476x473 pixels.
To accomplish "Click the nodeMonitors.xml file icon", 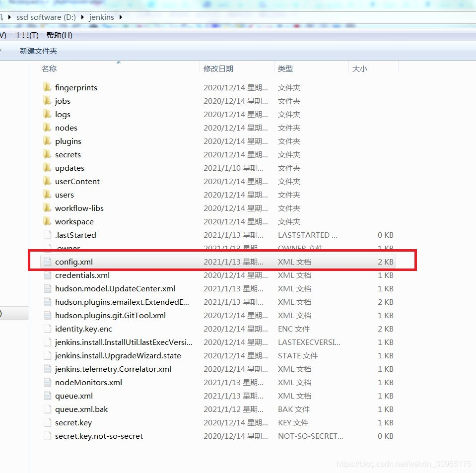I will click(x=47, y=382).
